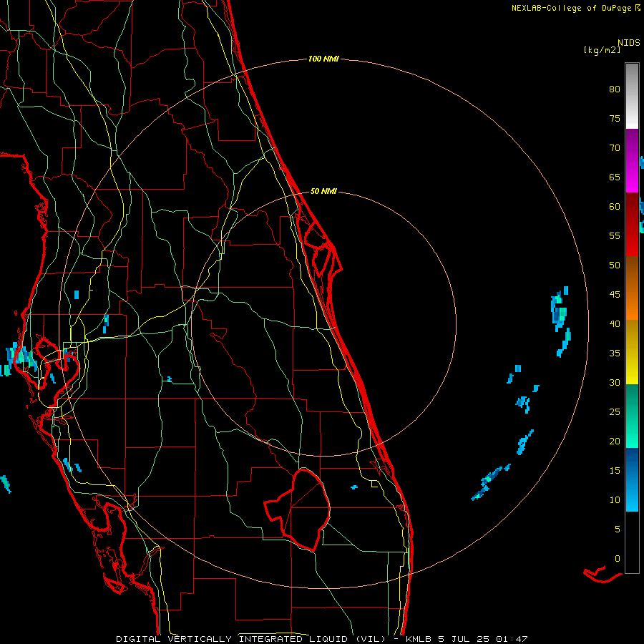Click the magenta segment of the color scale

[632, 160]
